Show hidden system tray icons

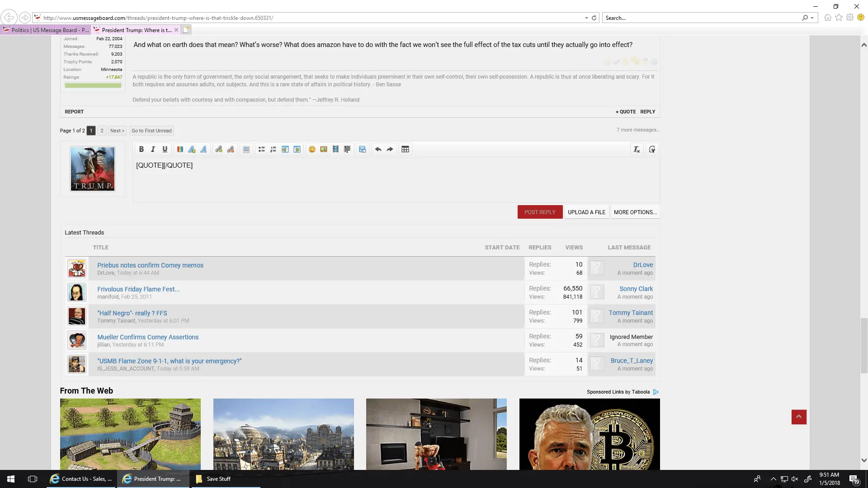coord(773,479)
